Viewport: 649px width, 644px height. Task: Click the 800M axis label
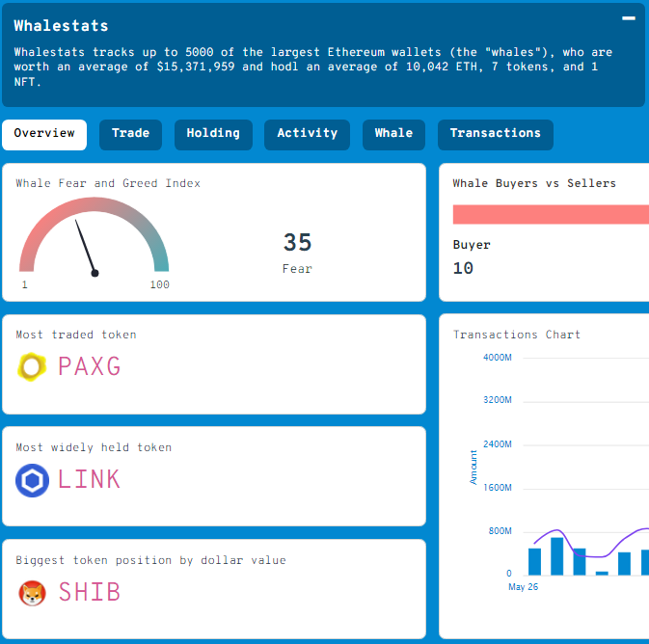(x=500, y=531)
